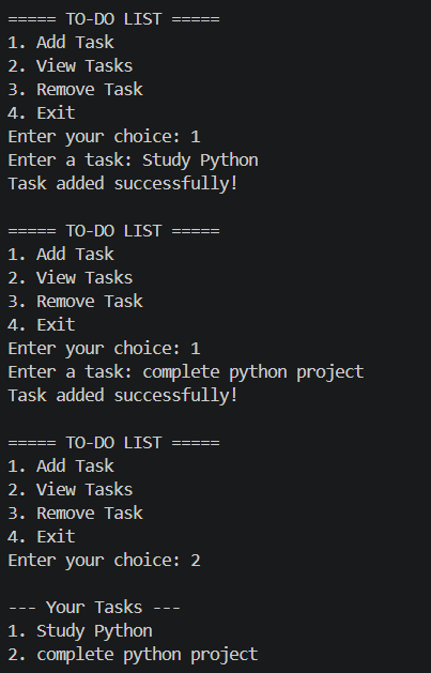Select '1. Study Python' in the task list
Screen dimensions: 431x673
pos(80,631)
